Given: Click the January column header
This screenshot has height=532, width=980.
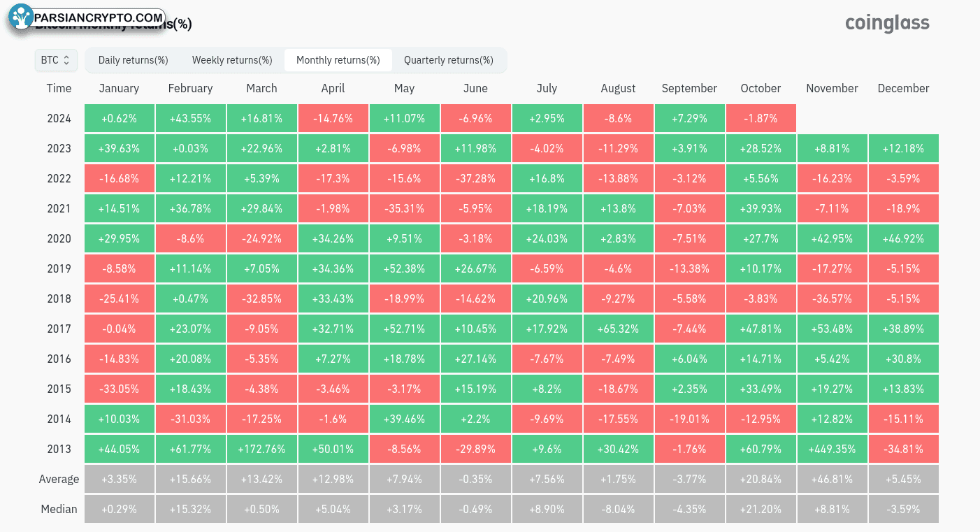Looking at the screenshot, I should 119,88.
